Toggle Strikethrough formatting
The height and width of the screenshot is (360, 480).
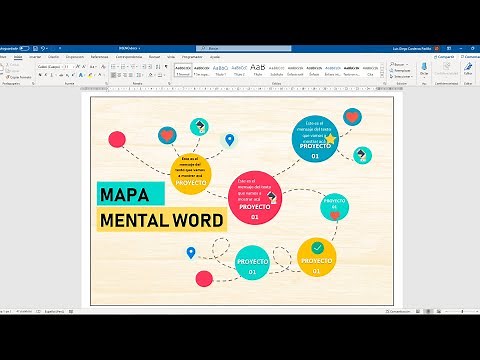point(61,75)
